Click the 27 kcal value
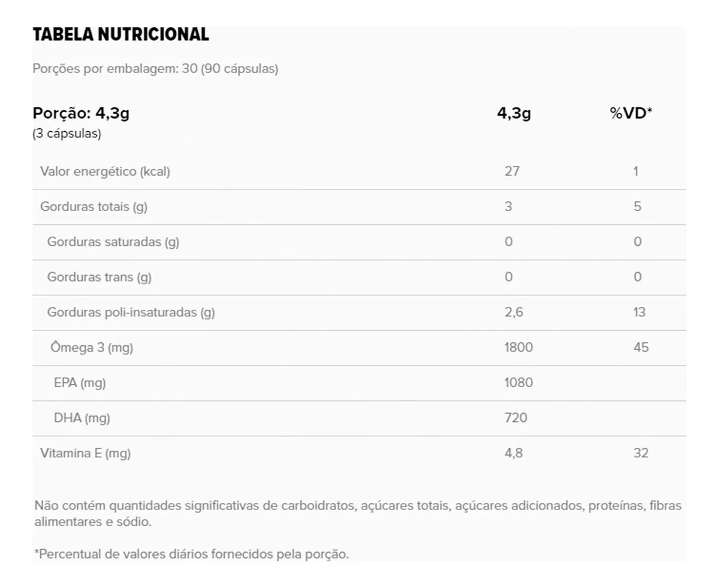The image size is (719, 588). [x=512, y=172]
